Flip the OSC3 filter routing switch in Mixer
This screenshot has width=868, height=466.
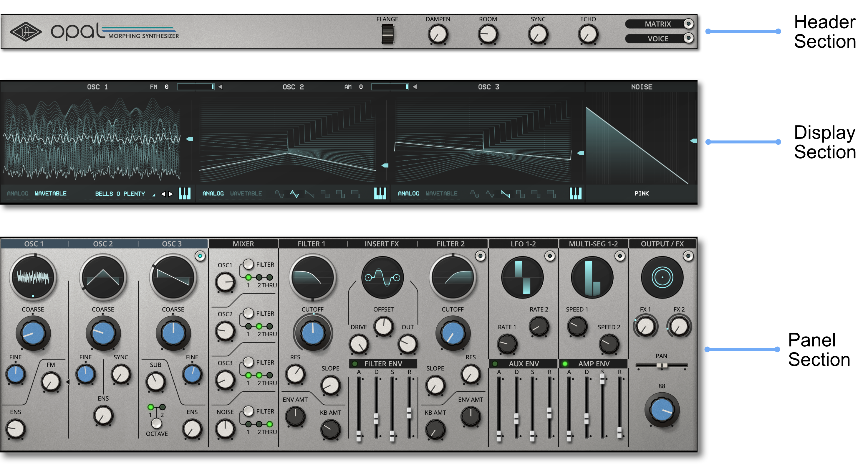(x=248, y=362)
